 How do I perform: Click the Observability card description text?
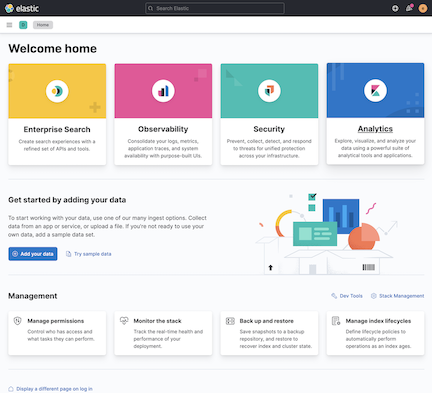coord(163,148)
